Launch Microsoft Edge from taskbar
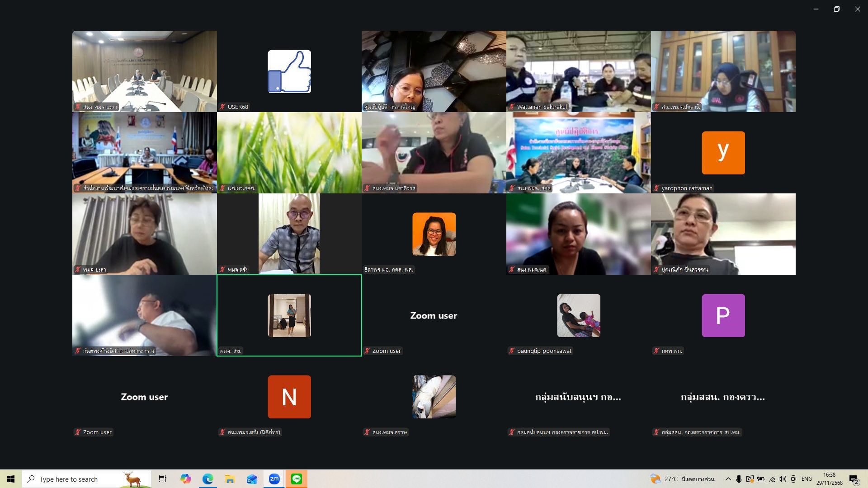This screenshot has height=488, width=868. click(x=208, y=479)
